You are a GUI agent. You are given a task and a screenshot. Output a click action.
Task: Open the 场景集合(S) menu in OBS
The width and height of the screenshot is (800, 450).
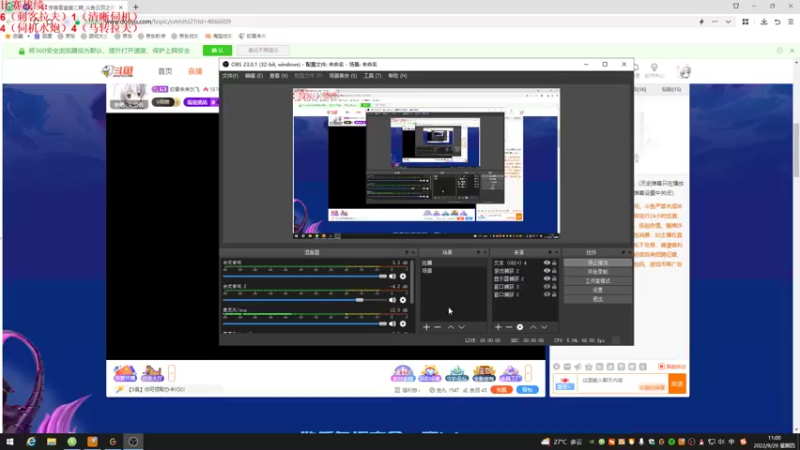(343, 76)
